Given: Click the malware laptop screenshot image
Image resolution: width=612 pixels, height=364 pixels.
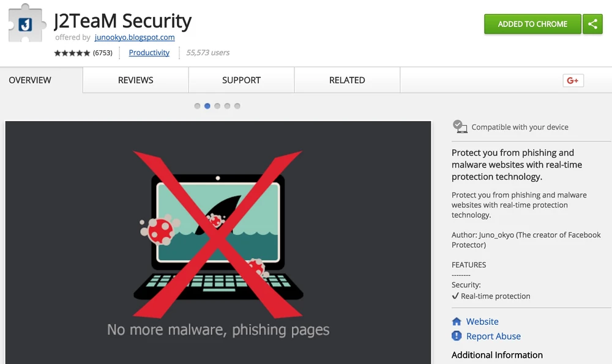Looking at the screenshot, I should click(x=218, y=242).
